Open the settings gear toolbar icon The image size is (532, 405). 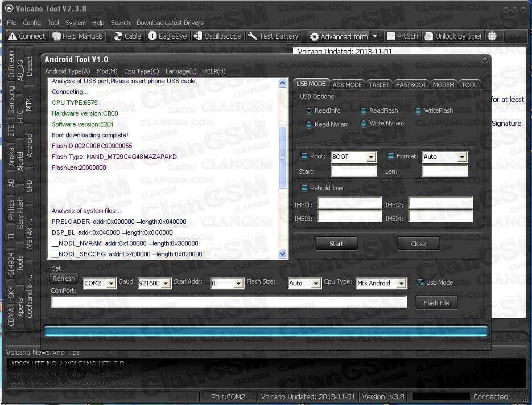[x=492, y=36]
